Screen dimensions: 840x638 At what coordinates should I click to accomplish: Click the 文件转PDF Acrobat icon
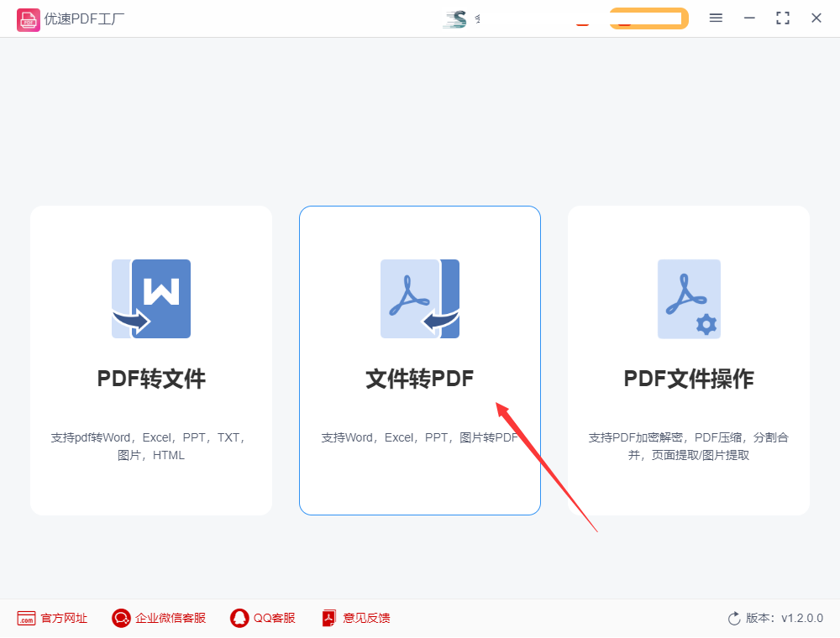pos(420,299)
